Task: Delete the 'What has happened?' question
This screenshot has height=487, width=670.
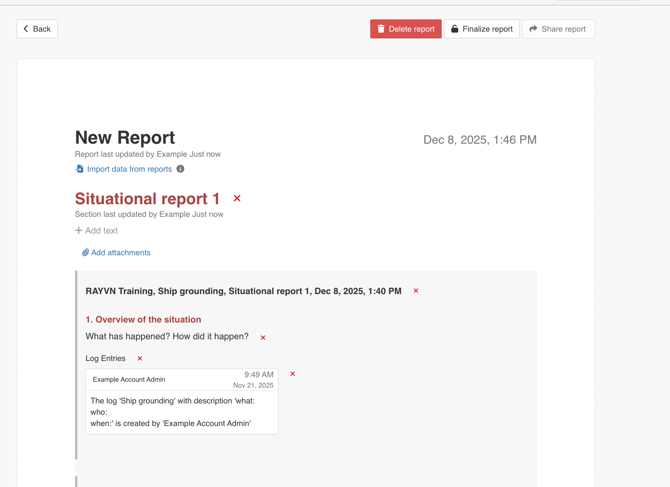Action: (x=263, y=338)
